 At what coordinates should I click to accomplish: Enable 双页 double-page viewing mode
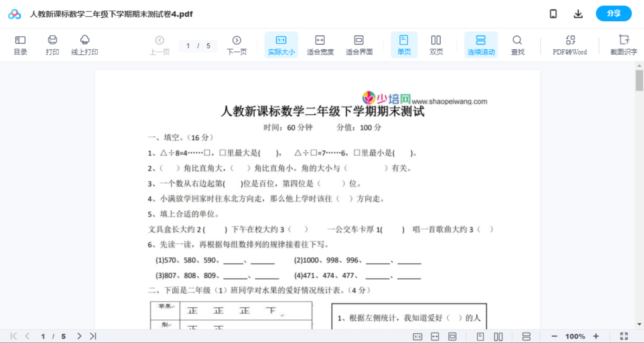click(x=436, y=45)
